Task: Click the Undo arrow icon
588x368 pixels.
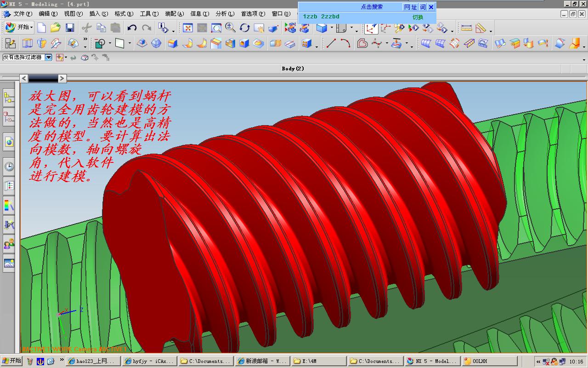Action: tap(132, 28)
